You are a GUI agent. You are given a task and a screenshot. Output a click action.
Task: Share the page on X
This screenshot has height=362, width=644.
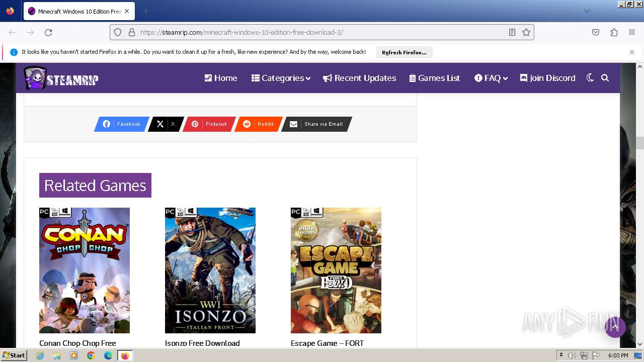pyautogui.click(x=166, y=124)
